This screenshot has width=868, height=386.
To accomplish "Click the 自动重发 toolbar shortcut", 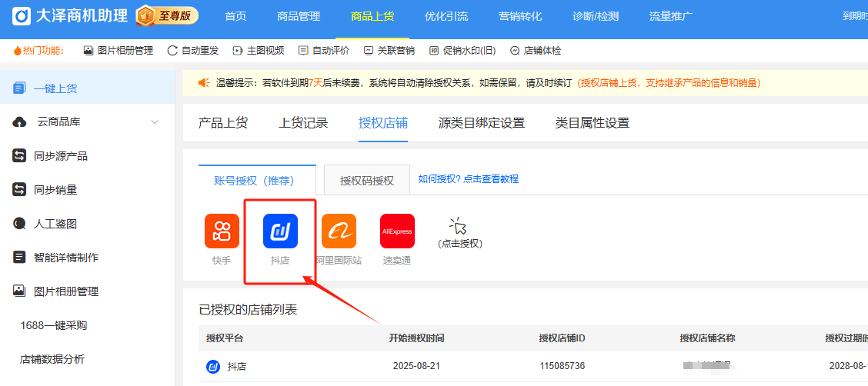I will pyautogui.click(x=193, y=51).
